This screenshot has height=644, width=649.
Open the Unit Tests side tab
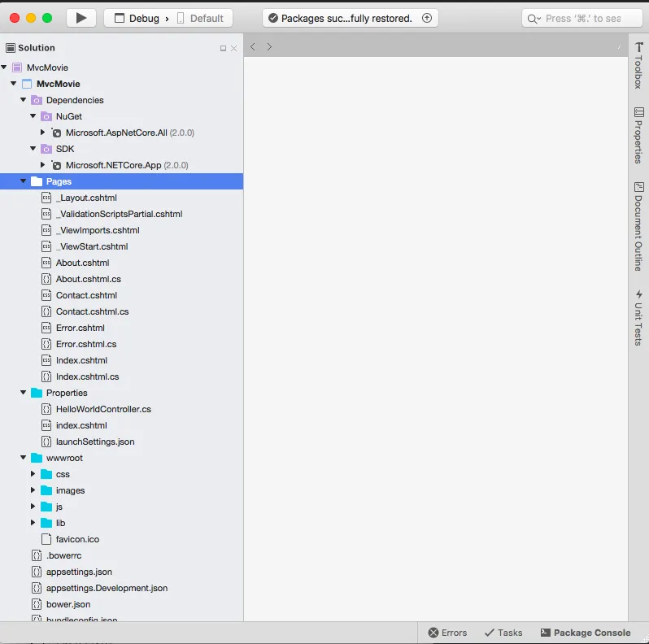pos(638,317)
